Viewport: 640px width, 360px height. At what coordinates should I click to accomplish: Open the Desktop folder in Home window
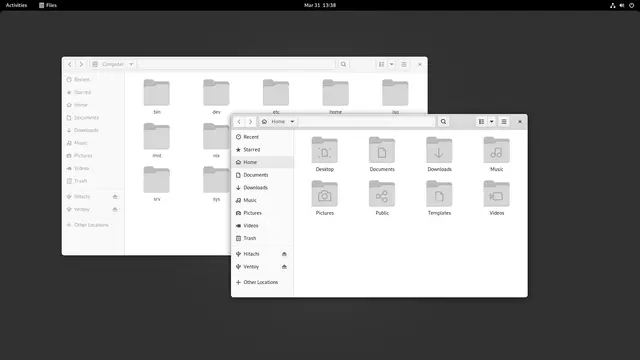(324, 150)
